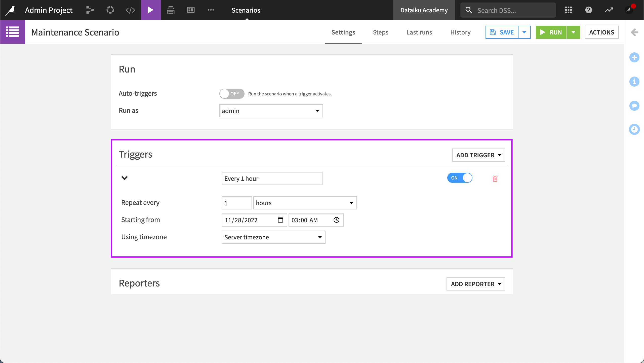Switch to the Steps tab
This screenshot has width=644, height=363.
pos(380,32)
